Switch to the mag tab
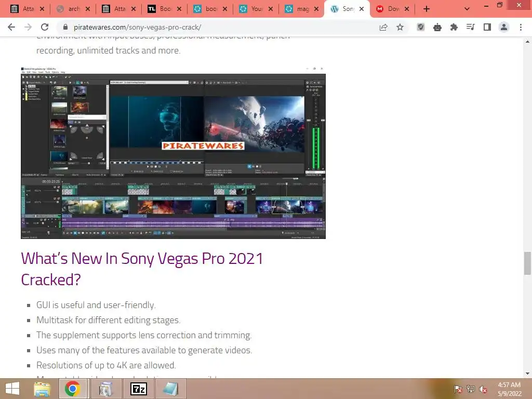Screen dimensions: 532x399 point(297,9)
